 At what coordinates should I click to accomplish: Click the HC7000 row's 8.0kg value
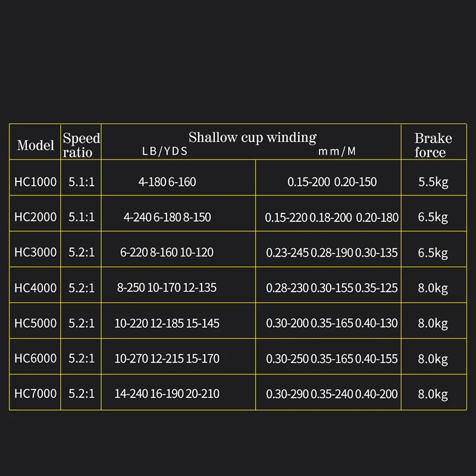point(433,394)
